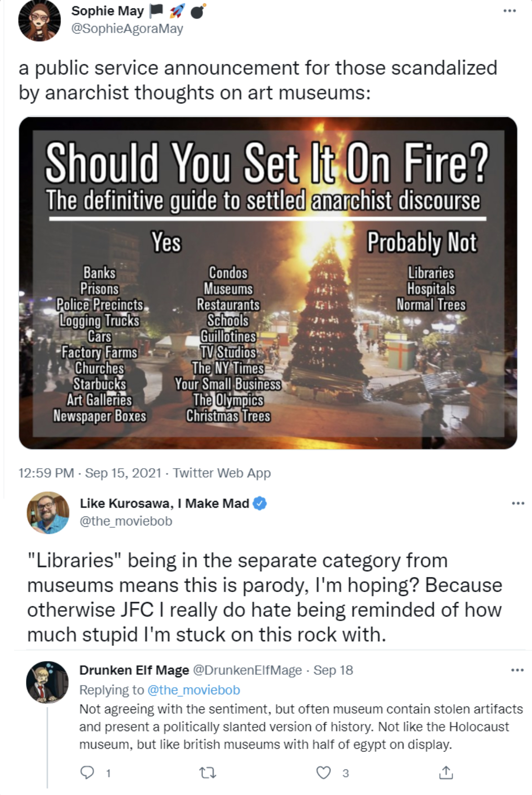The height and width of the screenshot is (795, 532).
Task: Open the 'Should You Set It On Fire?' image
Action: click(x=268, y=282)
